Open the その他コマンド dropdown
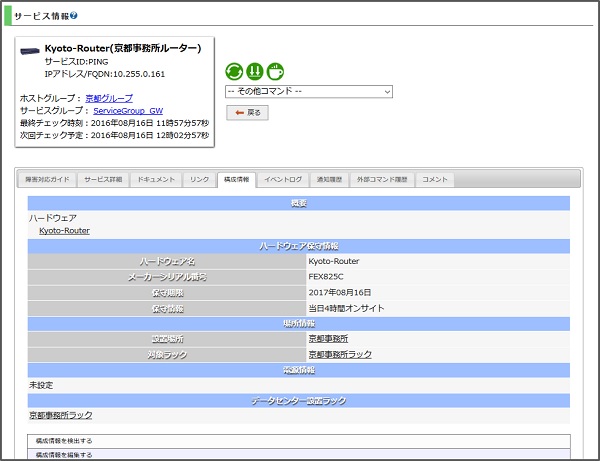Screen dimensions: 600x461 (309, 91)
